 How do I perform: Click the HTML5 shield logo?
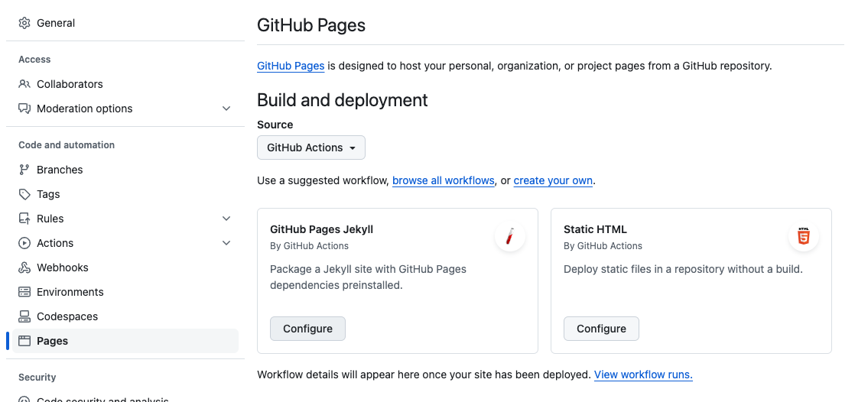[803, 237]
